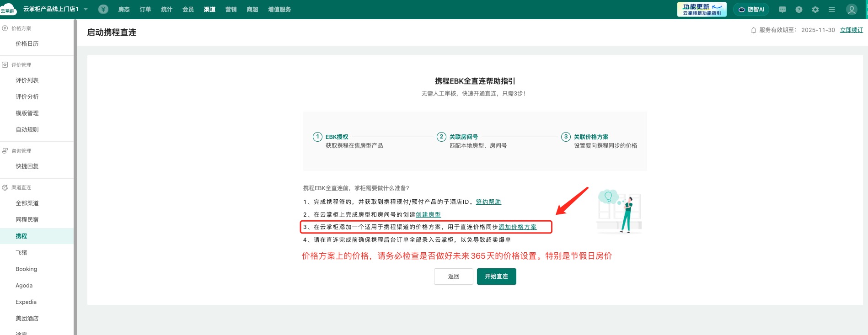Click step 1 EBK授权 circle

[317, 137]
